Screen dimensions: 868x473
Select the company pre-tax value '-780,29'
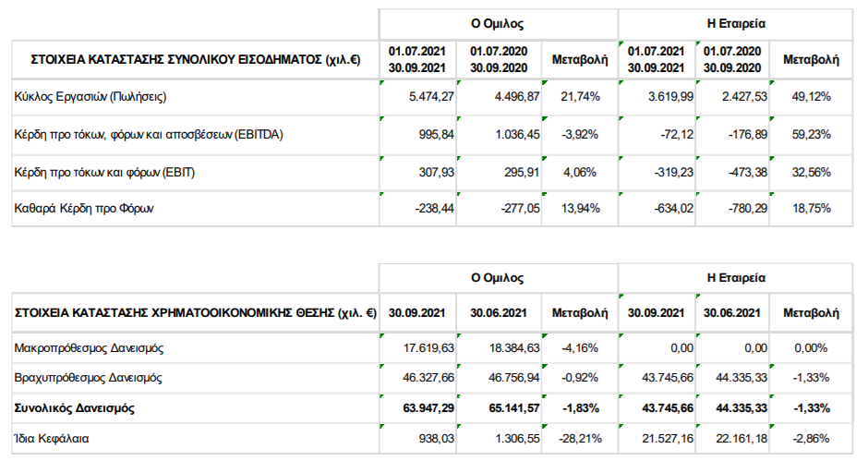748,208
